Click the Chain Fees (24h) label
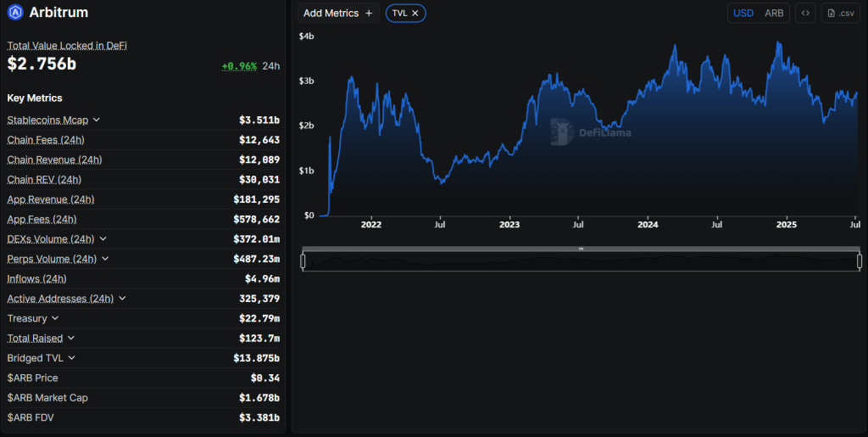This screenshot has height=437, width=868. (x=46, y=140)
